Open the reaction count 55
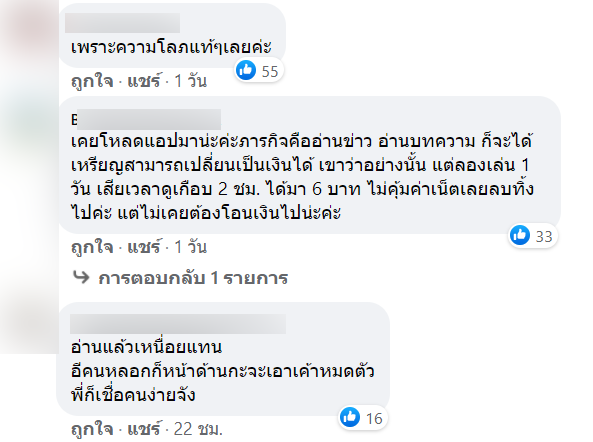 [270, 71]
